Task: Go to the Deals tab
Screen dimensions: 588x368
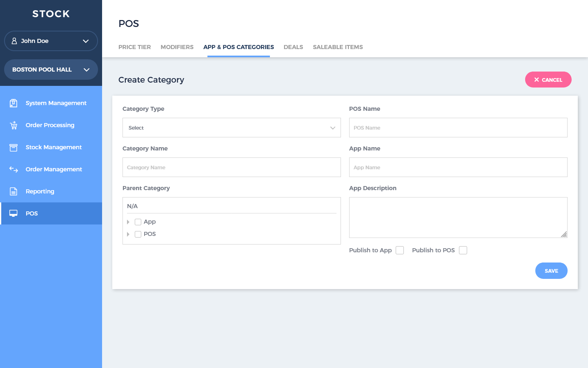Action: click(293, 47)
